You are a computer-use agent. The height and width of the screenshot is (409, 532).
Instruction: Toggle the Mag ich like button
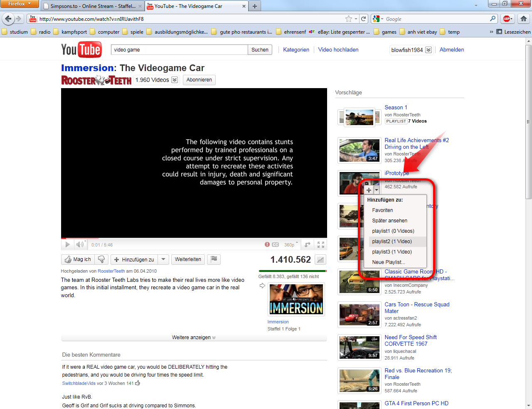77,259
